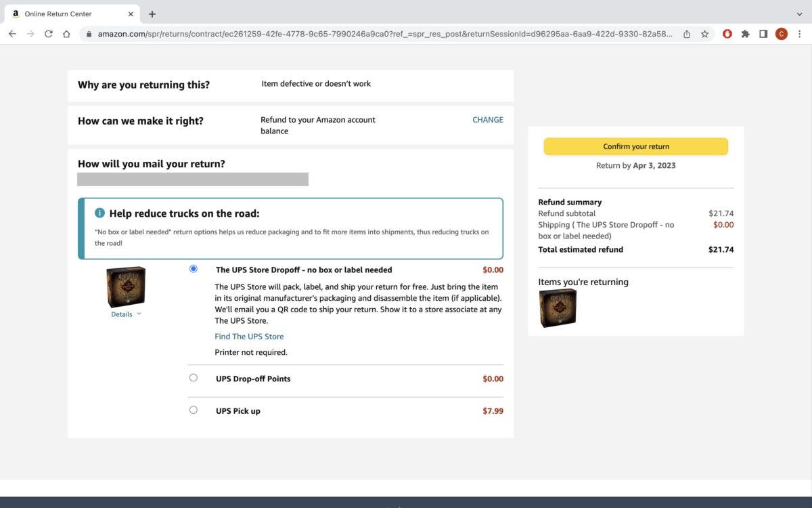Click the lock icon in address bar
Image resolution: width=812 pixels, height=508 pixels.
[x=89, y=34]
